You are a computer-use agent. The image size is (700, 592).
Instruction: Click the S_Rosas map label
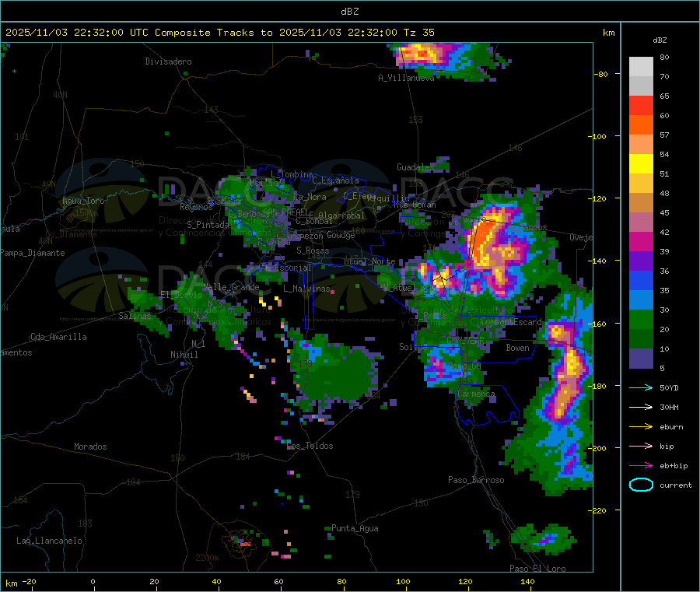313,250
